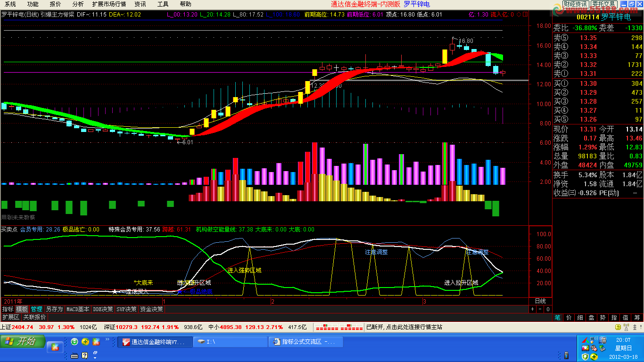Screen dimensions: 644x362
Task: Select the 指 tab in the quote panel
Action: [614, 318]
